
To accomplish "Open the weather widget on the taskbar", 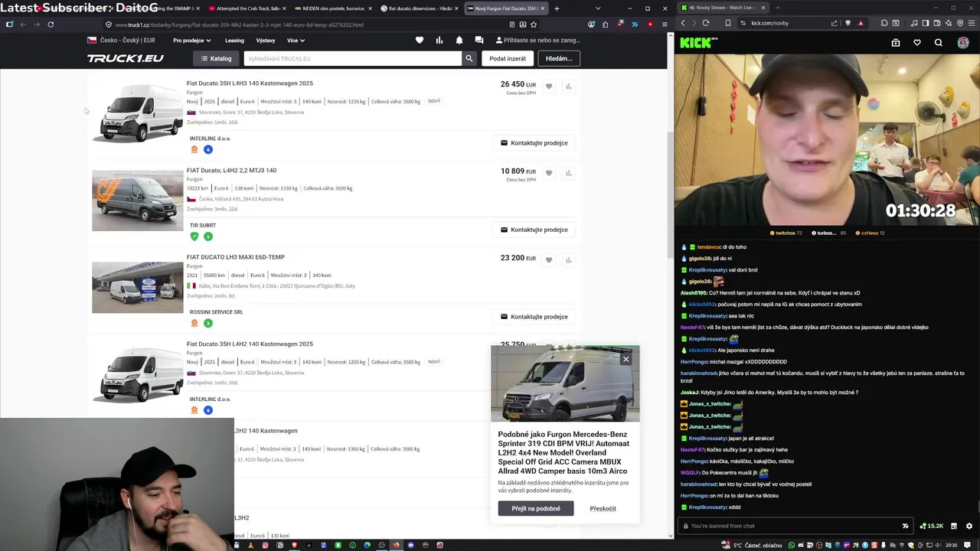I will [752, 545].
